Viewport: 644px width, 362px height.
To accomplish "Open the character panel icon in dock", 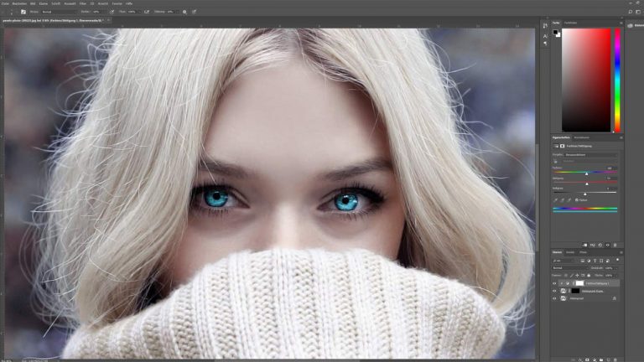I will point(544,35).
